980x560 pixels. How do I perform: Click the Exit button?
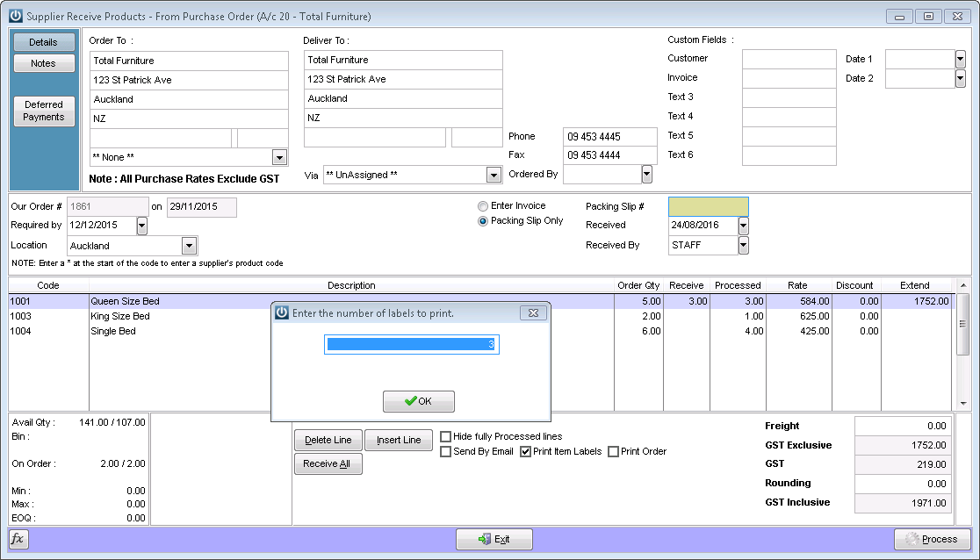click(x=494, y=539)
